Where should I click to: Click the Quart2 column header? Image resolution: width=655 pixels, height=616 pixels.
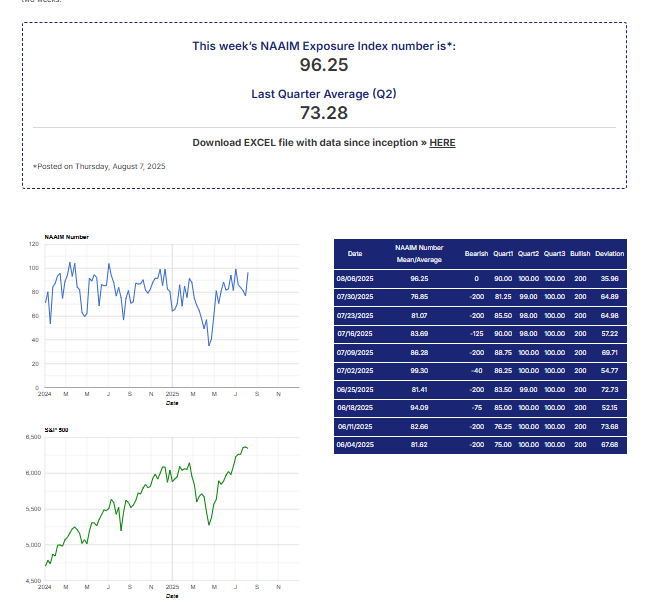click(528, 253)
